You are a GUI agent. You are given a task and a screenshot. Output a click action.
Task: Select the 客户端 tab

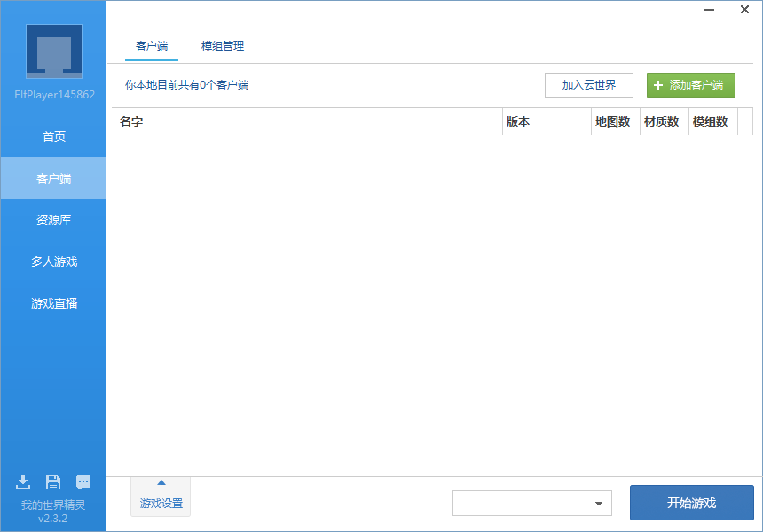(x=151, y=46)
